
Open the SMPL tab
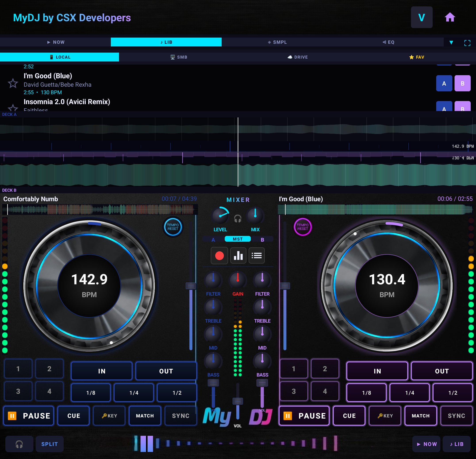tap(277, 42)
